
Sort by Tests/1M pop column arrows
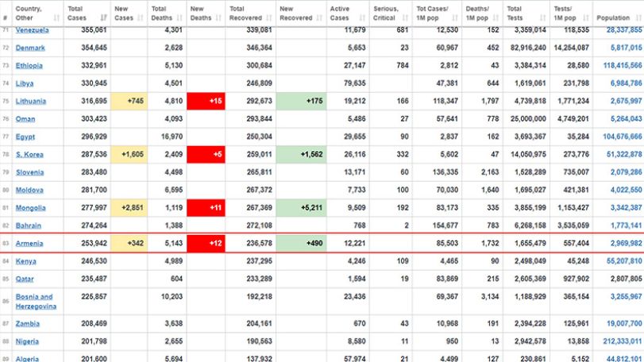pyautogui.click(x=586, y=17)
